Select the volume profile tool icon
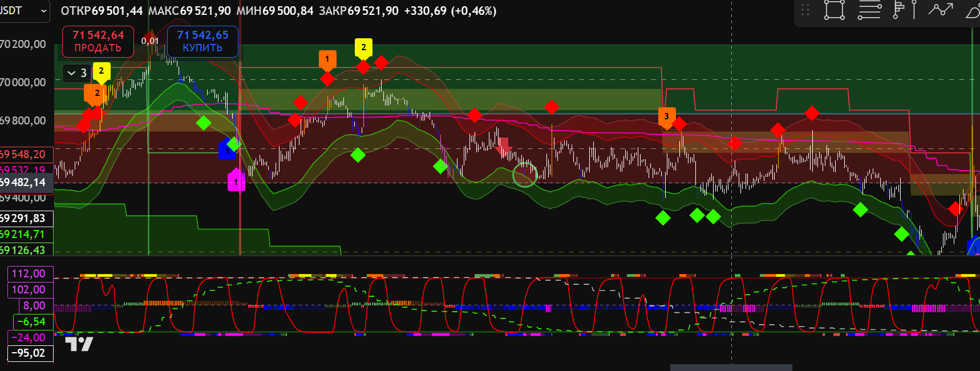980x371 pixels. coord(898,10)
